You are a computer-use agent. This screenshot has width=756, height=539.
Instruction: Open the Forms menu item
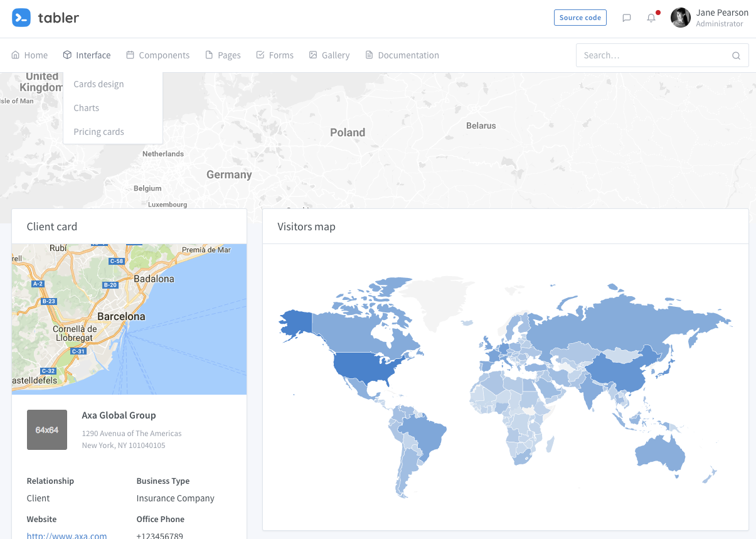(x=275, y=55)
